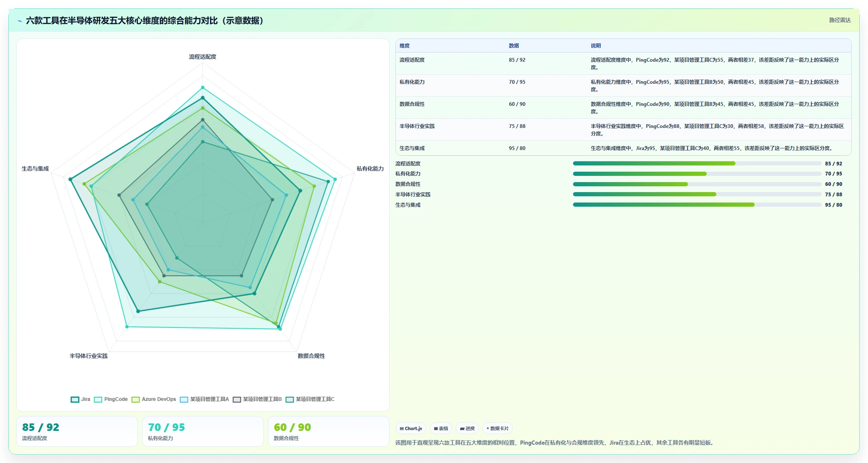Click the description text for 生态与集成 row

(711, 148)
